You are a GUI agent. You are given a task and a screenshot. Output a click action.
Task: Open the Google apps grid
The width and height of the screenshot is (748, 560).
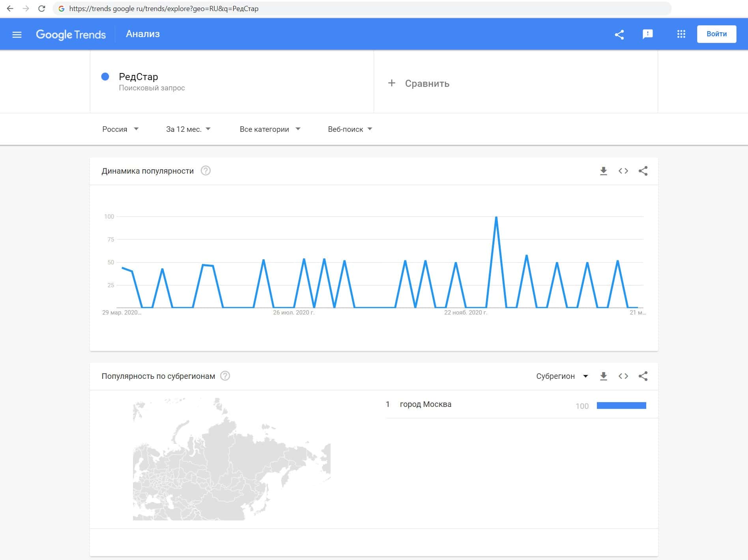(681, 34)
